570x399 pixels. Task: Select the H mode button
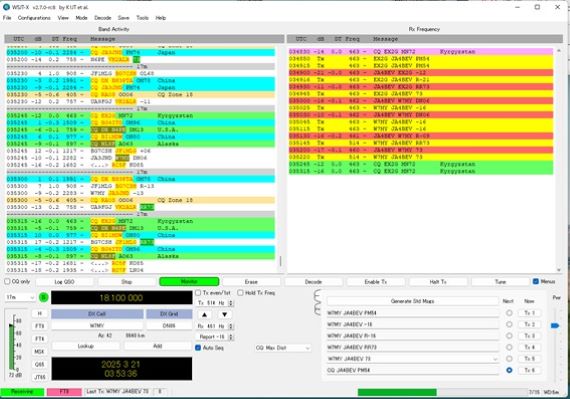pyautogui.click(x=40, y=313)
